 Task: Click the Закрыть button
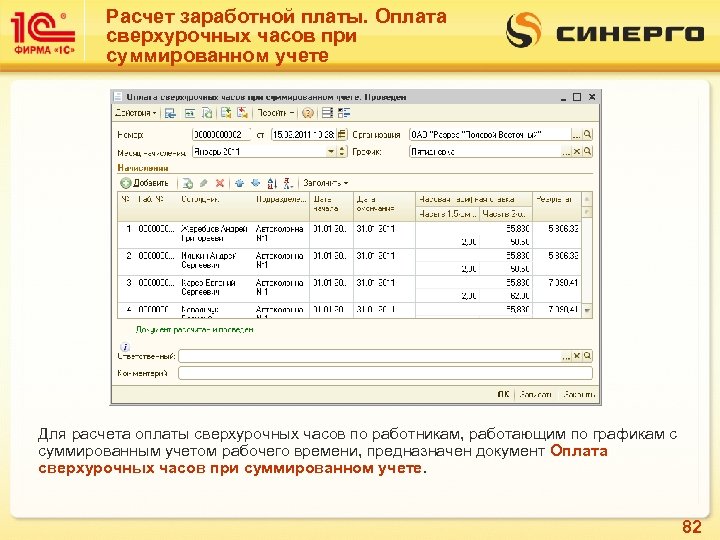pyautogui.click(x=579, y=394)
